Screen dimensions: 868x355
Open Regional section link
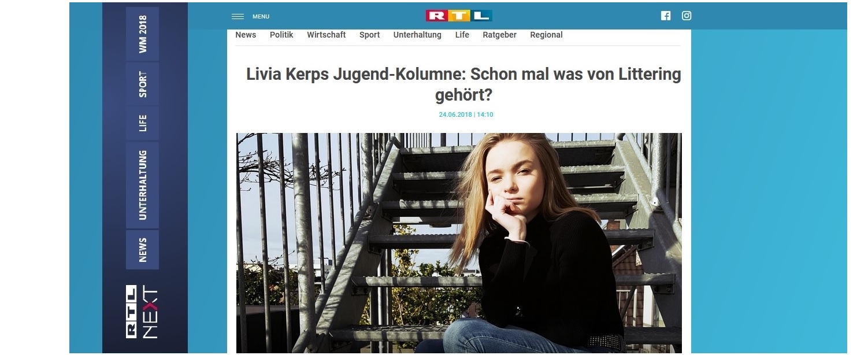coord(546,35)
